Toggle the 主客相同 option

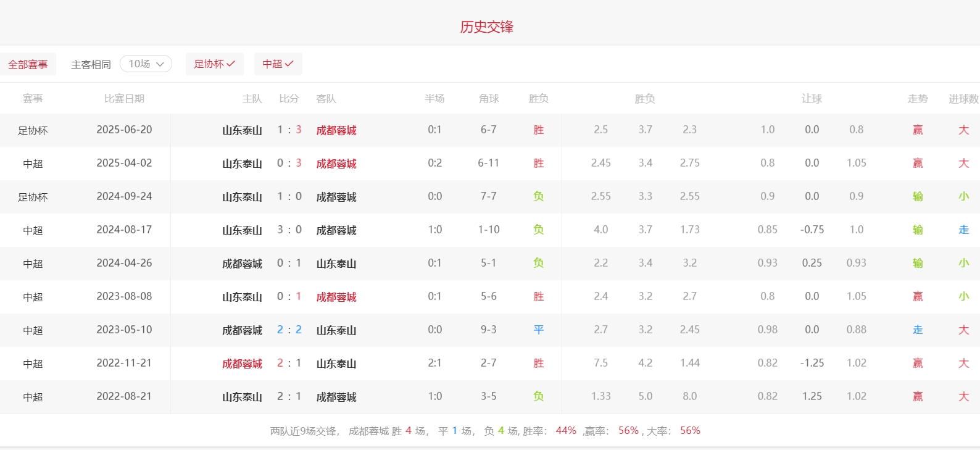[91, 64]
